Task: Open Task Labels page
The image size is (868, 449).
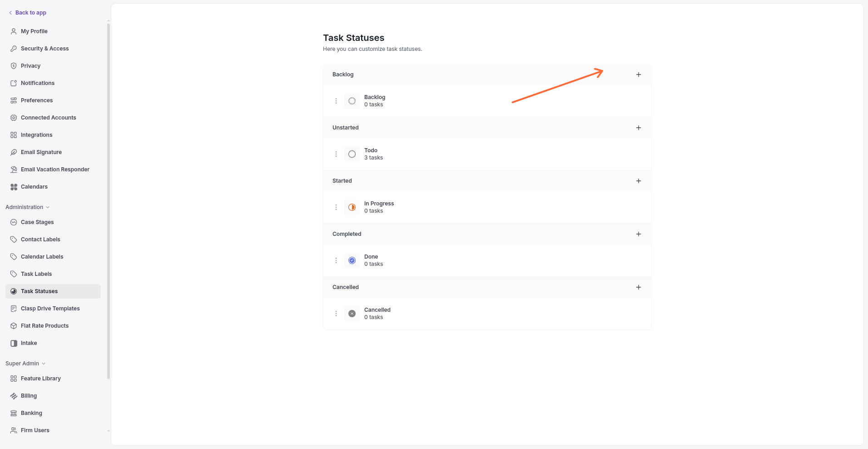Action: [x=53, y=274]
